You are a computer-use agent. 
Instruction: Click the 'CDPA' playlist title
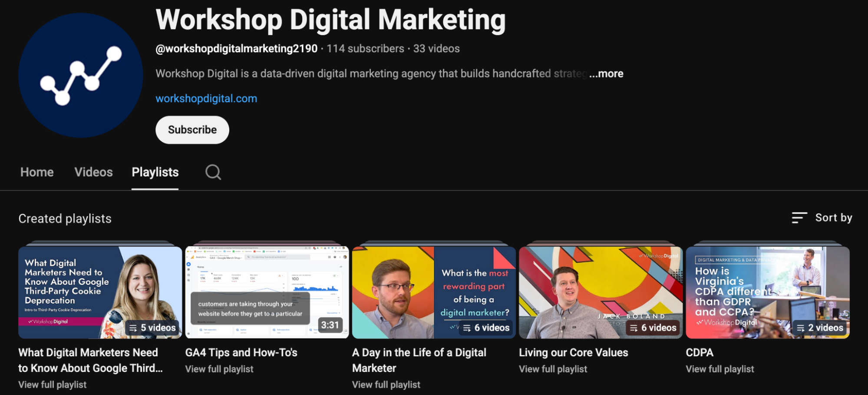pyautogui.click(x=700, y=352)
